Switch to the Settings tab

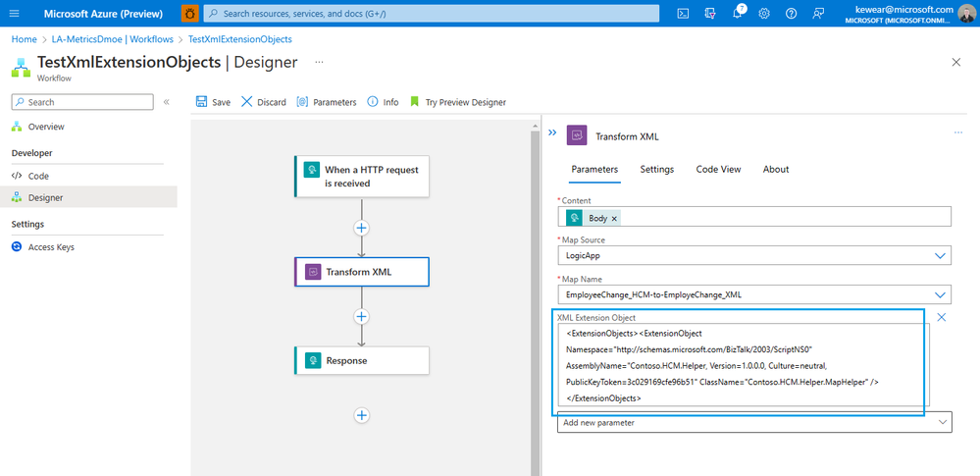coord(657,170)
